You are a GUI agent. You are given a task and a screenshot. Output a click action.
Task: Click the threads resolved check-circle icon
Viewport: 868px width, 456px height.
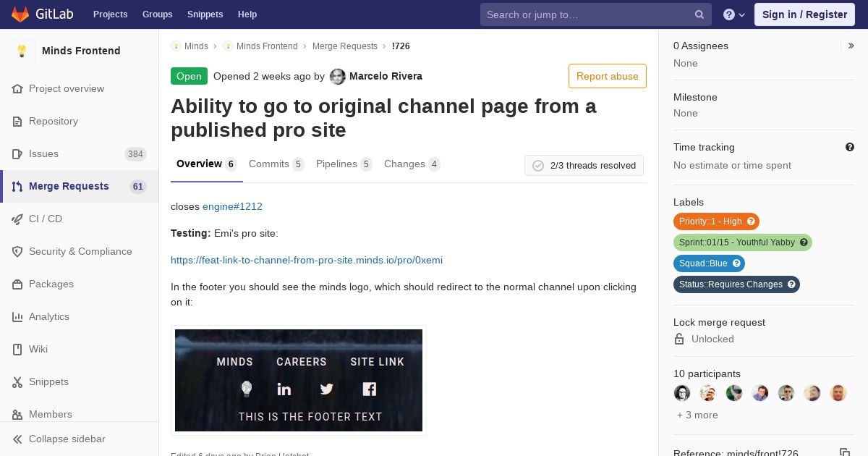(538, 166)
